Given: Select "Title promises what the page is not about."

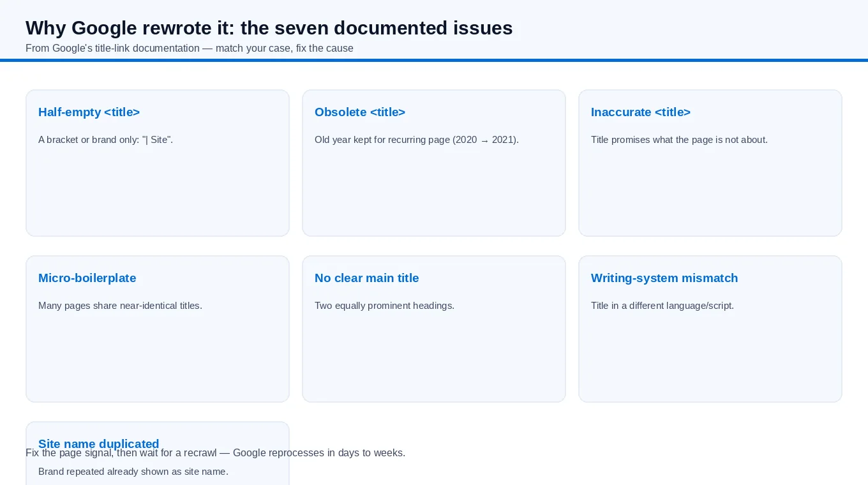Looking at the screenshot, I should [679, 140].
